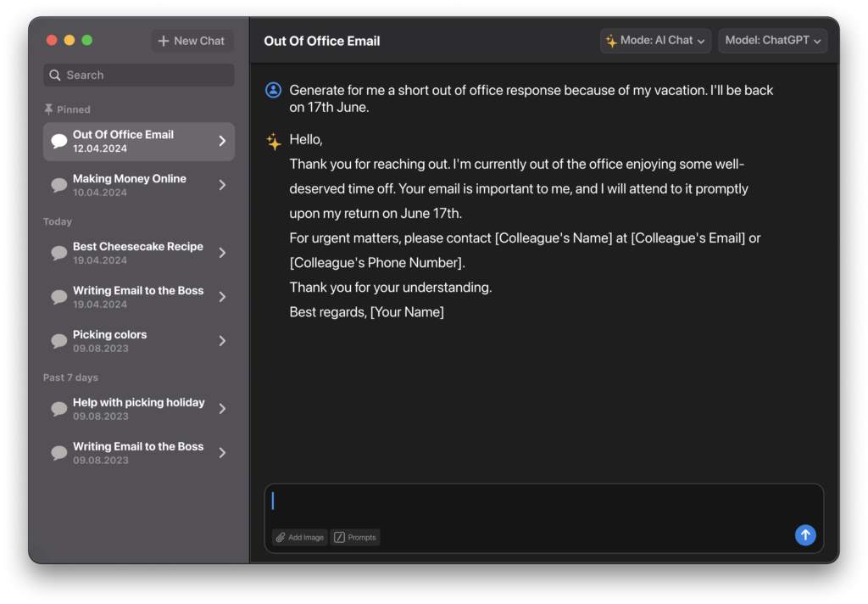Click the Pinned section pin icon
Image resolution: width=868 pixels, height=604 pixels.
click(x=48, y=109)
